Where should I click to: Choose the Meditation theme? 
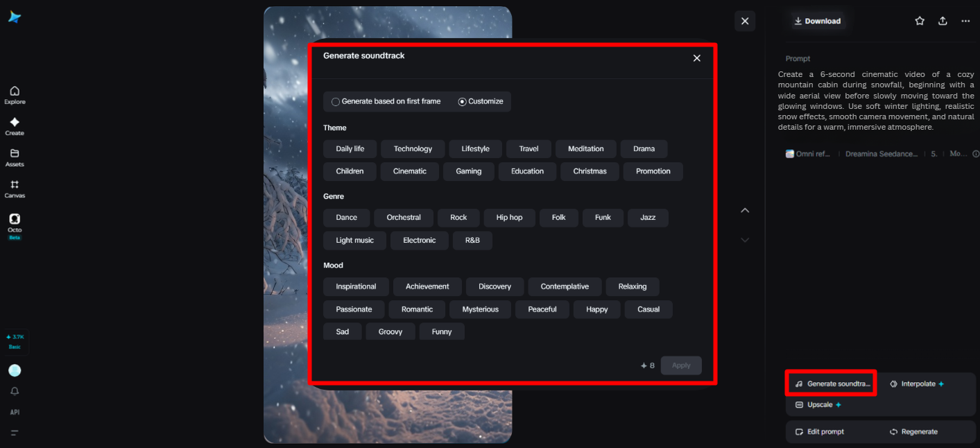(x=586, y=148)
